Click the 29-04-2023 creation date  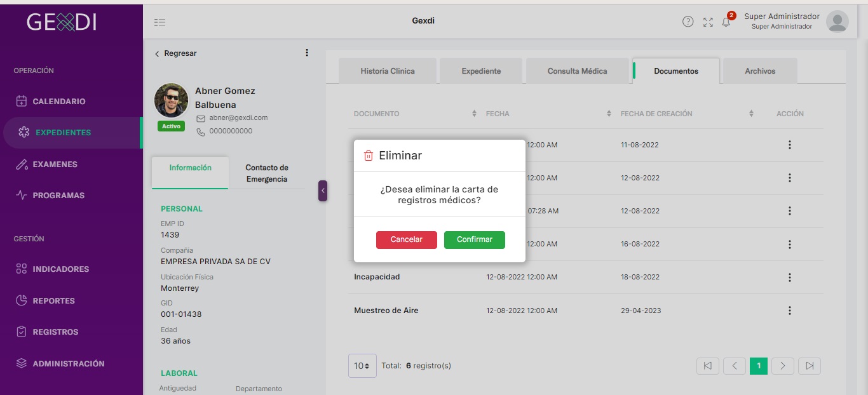tap(641, 311)
